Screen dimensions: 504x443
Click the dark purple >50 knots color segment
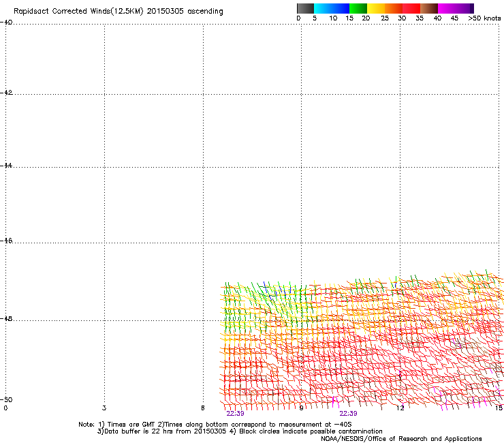[472, 8]
